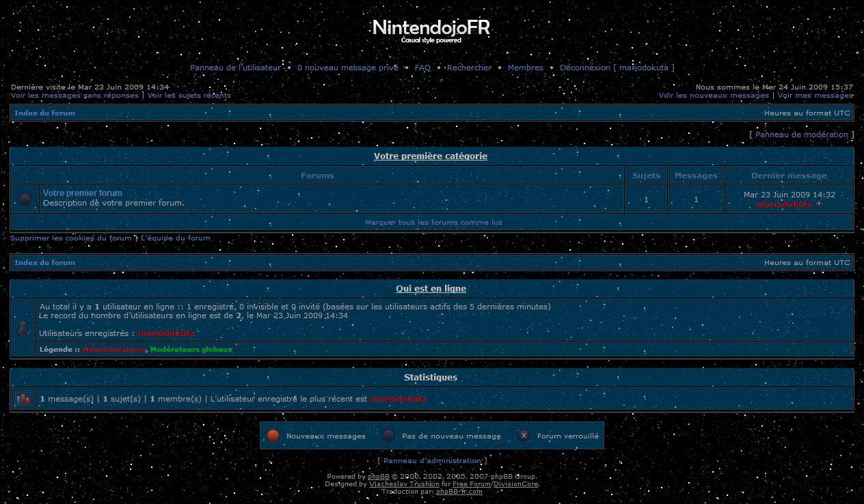This screenshot has height=504, width=864.
Task: Go to Rechercher search page
Action: (x=469, y=68)
